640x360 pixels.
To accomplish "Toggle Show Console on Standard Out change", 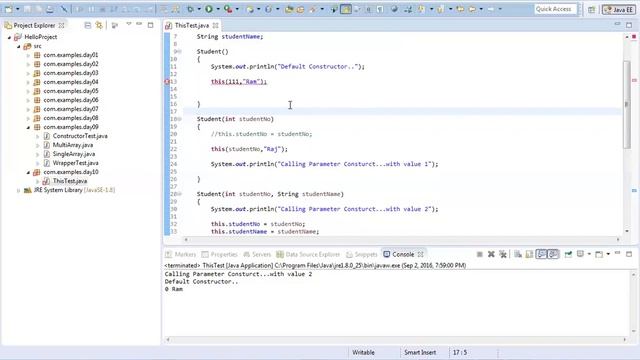I will 541,254.
